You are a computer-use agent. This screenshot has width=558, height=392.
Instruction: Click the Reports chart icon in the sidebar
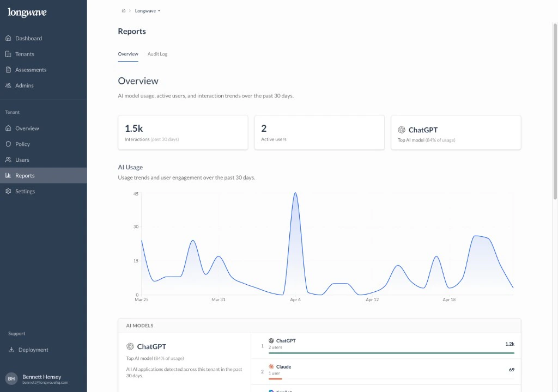click(9, 175)
